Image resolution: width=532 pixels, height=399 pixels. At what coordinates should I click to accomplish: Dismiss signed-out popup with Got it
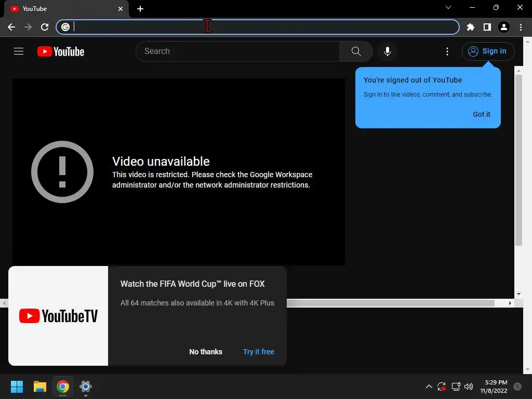pos(482,114)
